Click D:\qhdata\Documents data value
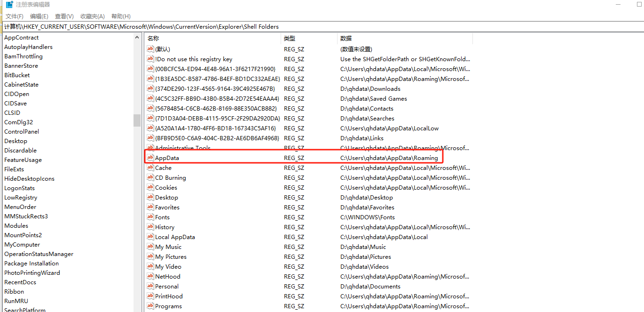The image size is (644, 312). click(x=370, y=287)
